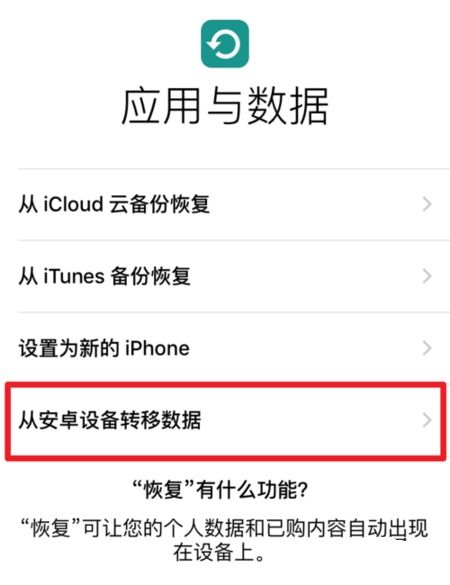Tap 安卓设备 text in highlighted row
Screen dimensions: 450x585
click(x=79, y=420)
